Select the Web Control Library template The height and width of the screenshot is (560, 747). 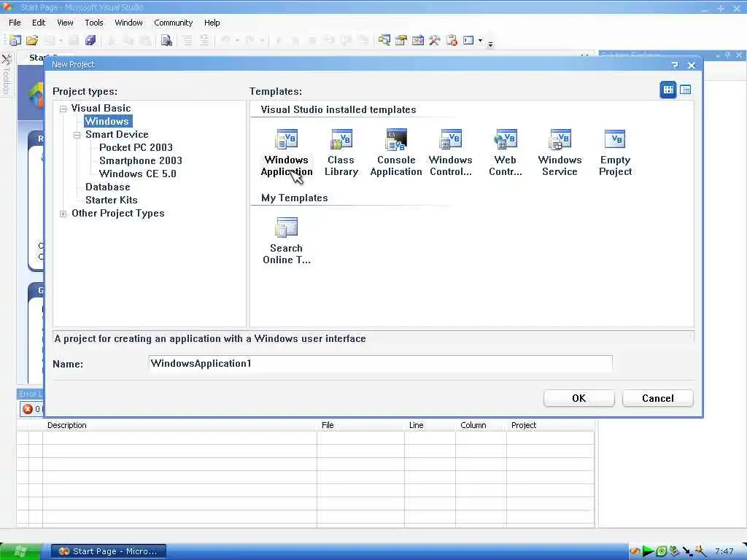506,152
